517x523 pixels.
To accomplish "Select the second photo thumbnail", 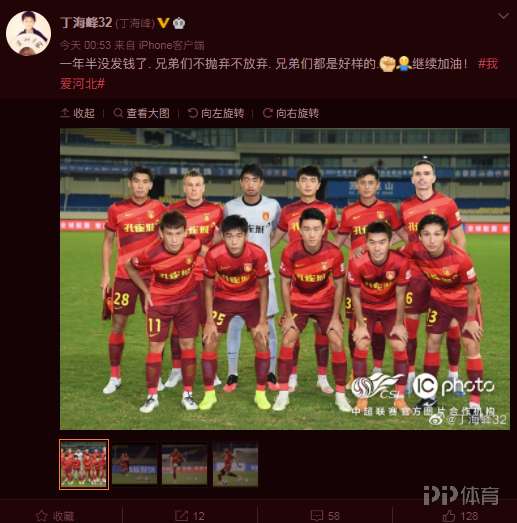I will coord(134,464).
